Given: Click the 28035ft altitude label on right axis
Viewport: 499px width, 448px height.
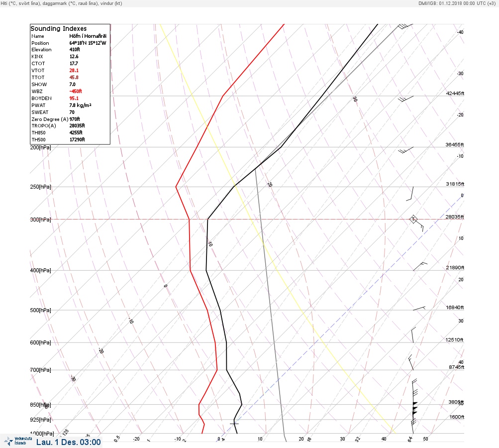Looking at the screenshot, I should point(455,217).
